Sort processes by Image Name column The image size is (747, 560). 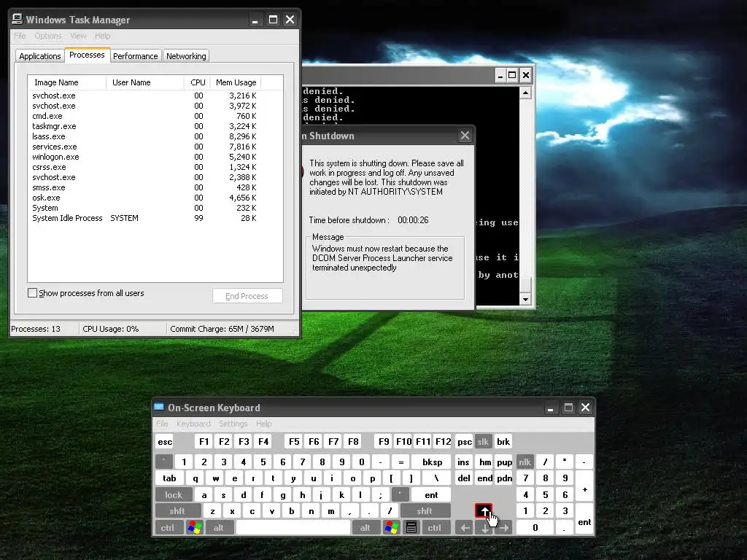tap(67, 82)
